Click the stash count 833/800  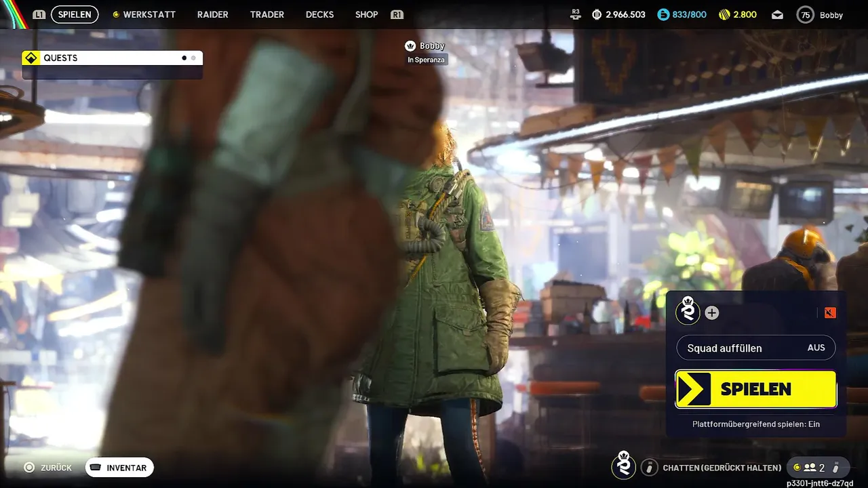point(689,14)
